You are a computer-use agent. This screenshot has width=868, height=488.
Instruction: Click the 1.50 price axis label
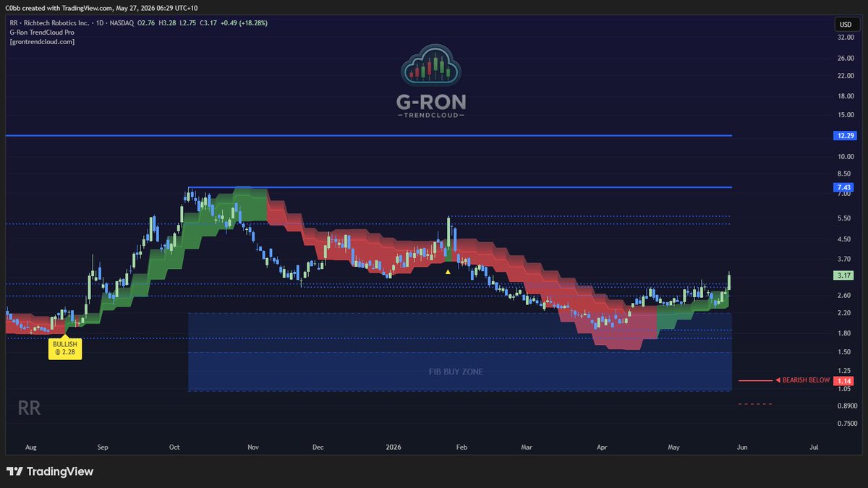coord(846,352)
